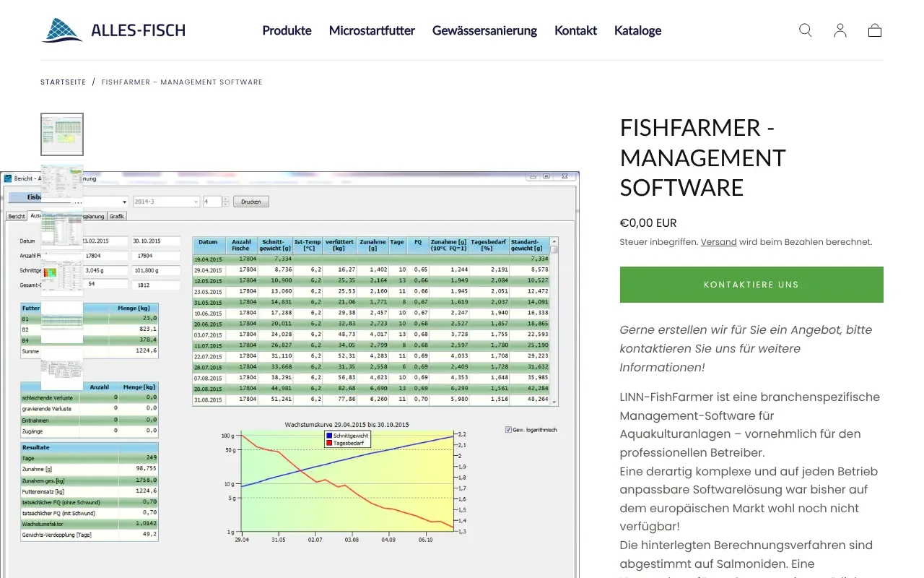Image resolution: width=924 pixels, height=578 pixels.
Task: Enable the 'Gew. logarithmisch' checkbox
Action: coord(507,431)
